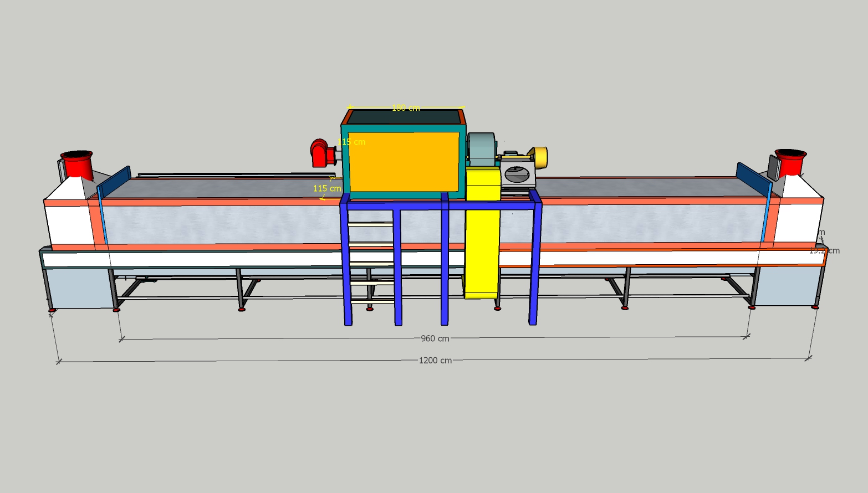
Task: Click the 1200 cm dimension label
Action: [x=435, y=361]
